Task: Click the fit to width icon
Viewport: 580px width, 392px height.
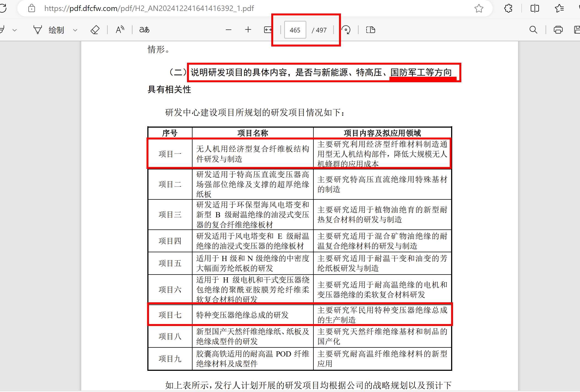Action: [x=268, y=30]
